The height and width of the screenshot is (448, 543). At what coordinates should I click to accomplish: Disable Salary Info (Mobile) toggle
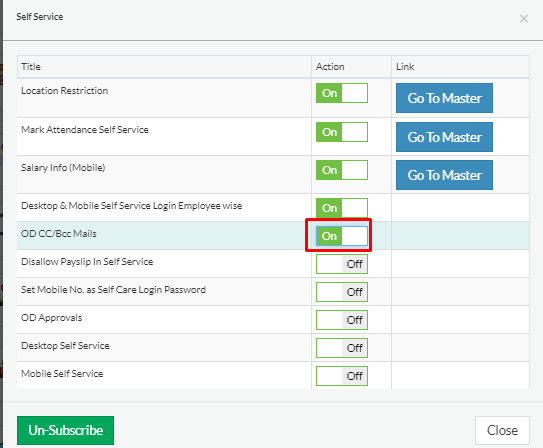point(341,170)
